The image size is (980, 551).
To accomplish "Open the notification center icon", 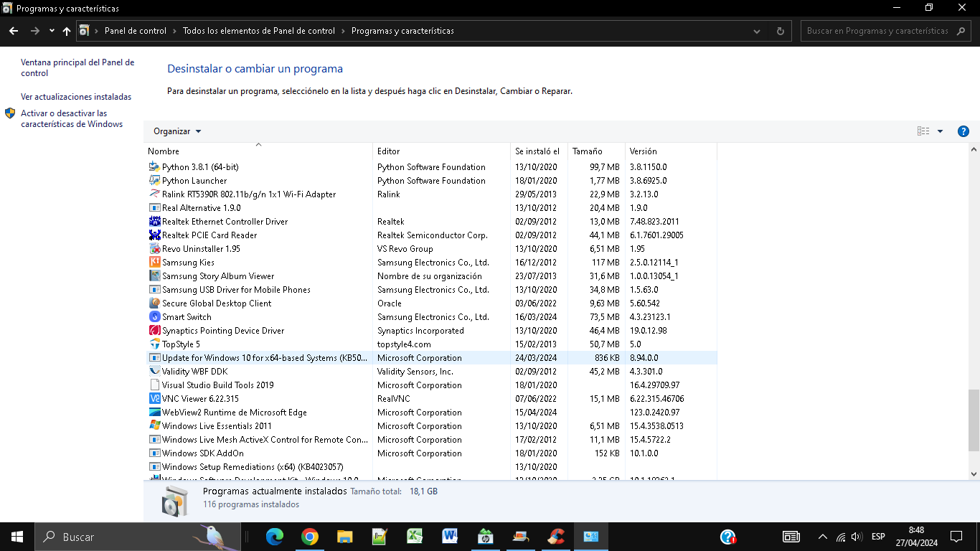I will click(956, 537).
